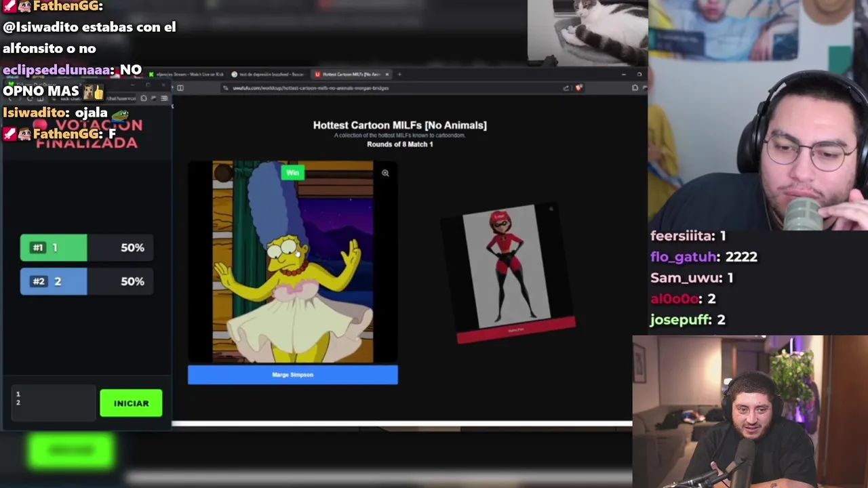The image size is (868, 488).
Task: Click the green Win badge on Marge
Action: 292,173
